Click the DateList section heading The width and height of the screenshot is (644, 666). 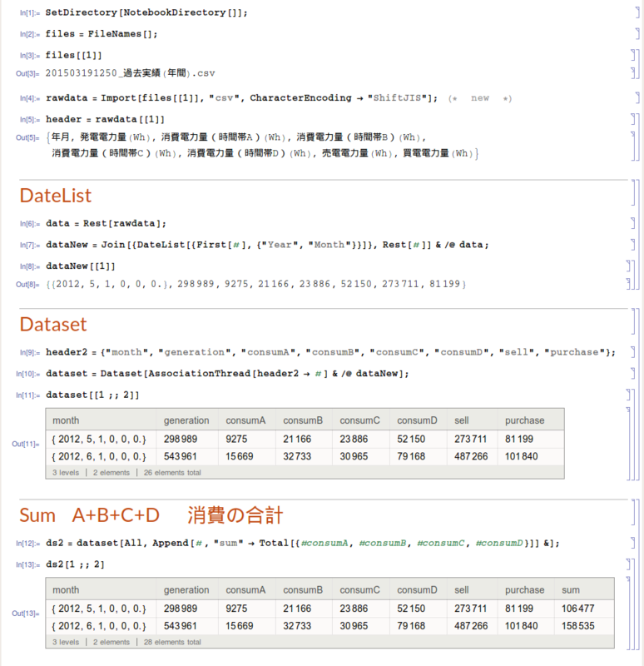(x=56, y=196)
